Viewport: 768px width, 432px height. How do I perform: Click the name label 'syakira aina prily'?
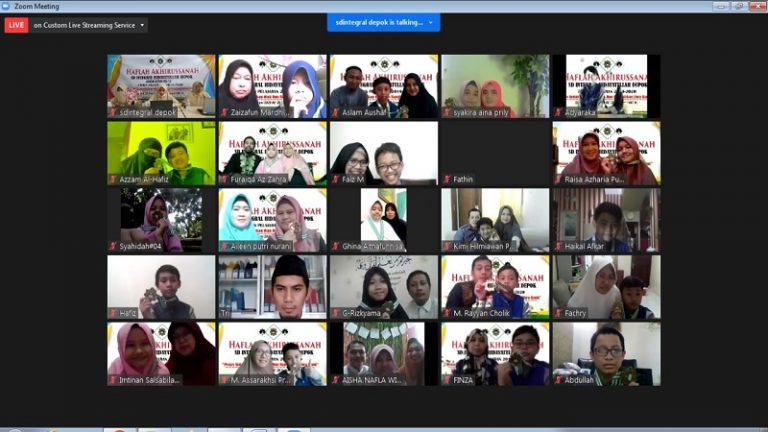click(x=481, y=113)
